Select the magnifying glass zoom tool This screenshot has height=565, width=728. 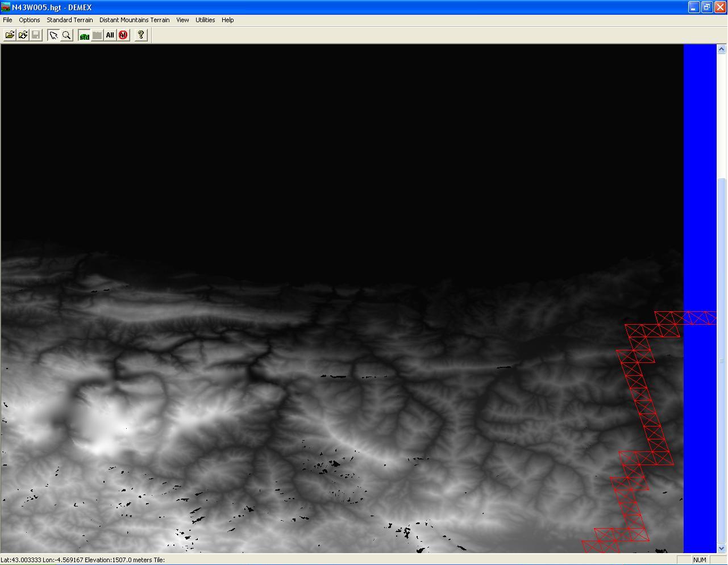(x=66, y=35)
